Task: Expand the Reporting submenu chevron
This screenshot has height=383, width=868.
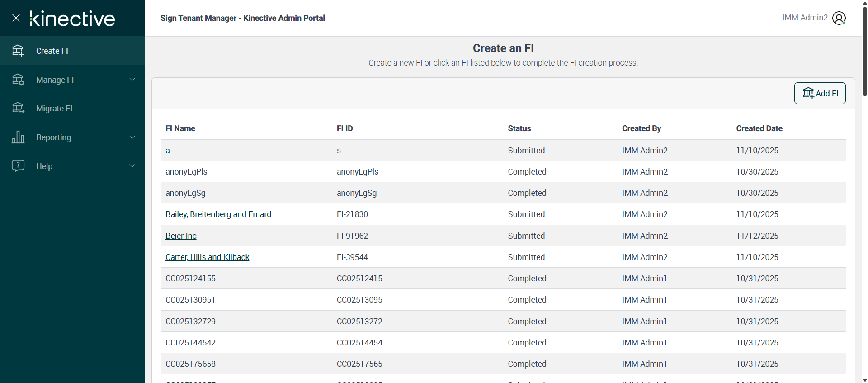Action: 132,137
